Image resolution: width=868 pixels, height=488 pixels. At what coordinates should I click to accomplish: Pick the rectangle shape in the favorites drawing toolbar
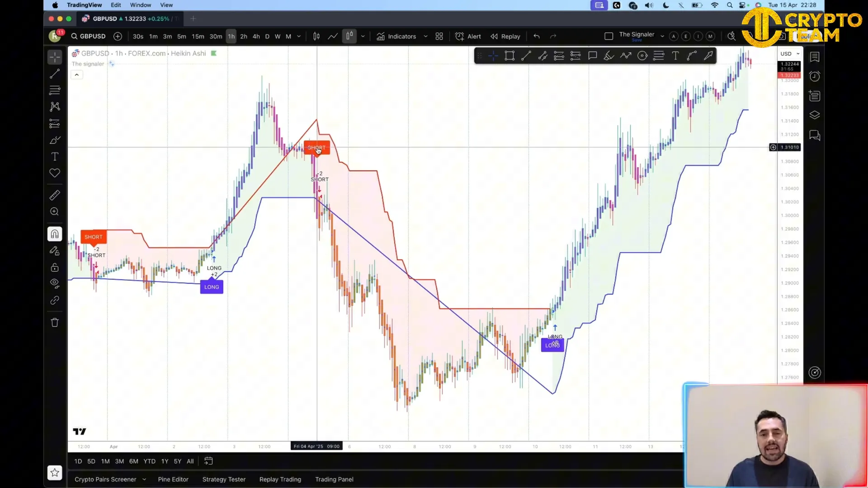click(509, 56)
